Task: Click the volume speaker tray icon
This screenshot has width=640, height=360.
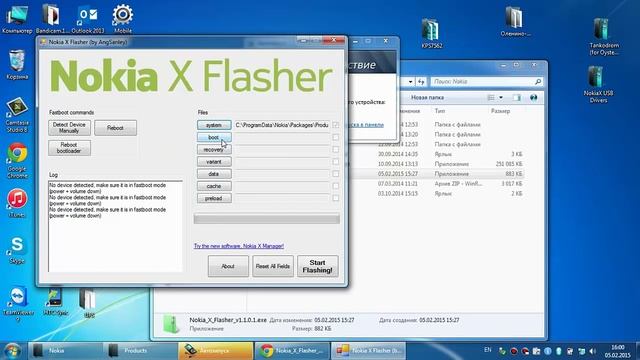Action: [593, 351]
